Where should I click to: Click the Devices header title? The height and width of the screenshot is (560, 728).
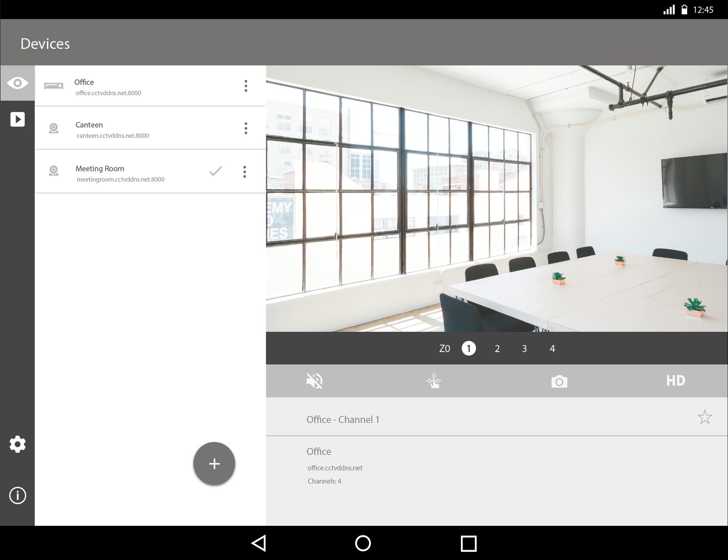pyautogui.click(x=45, y=44)
